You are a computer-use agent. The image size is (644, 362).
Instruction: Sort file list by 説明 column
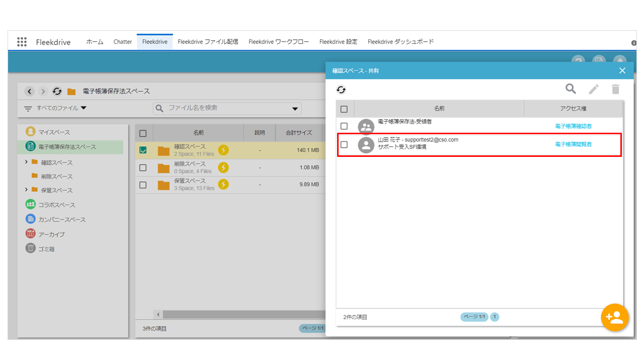[260, 133]
